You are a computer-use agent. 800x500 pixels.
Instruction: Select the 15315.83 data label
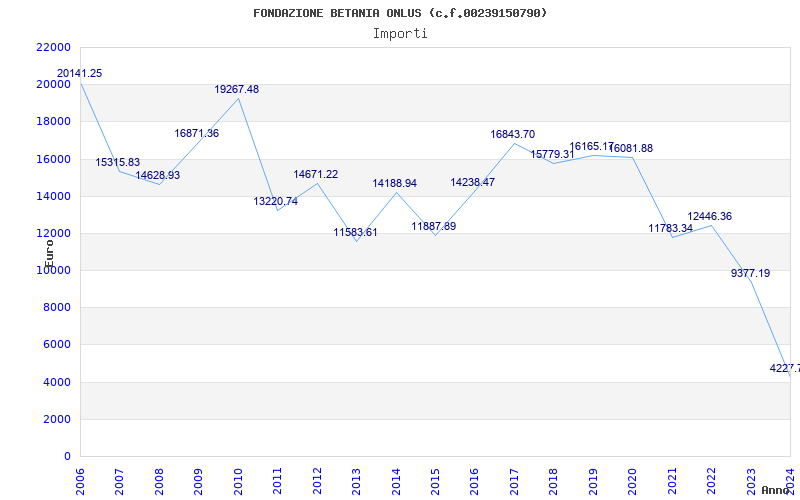(118, 163)
